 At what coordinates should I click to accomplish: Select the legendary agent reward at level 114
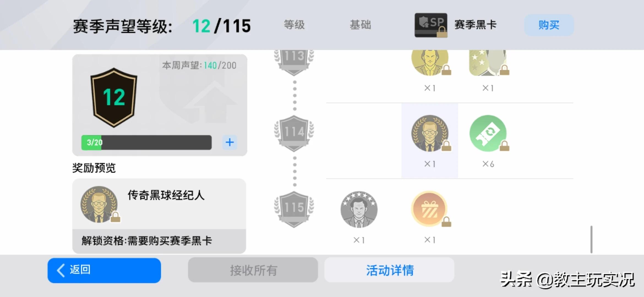(430, 133)
